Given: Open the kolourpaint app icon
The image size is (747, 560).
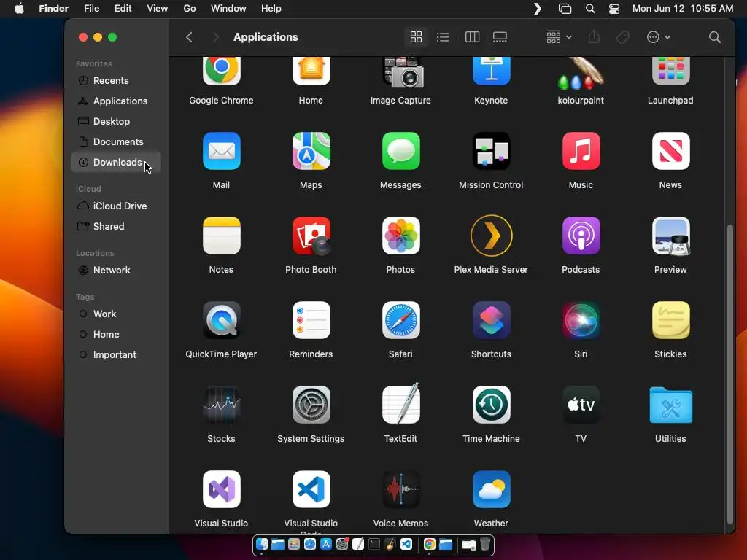Looking at the screenshot, I should click(581, 74).
